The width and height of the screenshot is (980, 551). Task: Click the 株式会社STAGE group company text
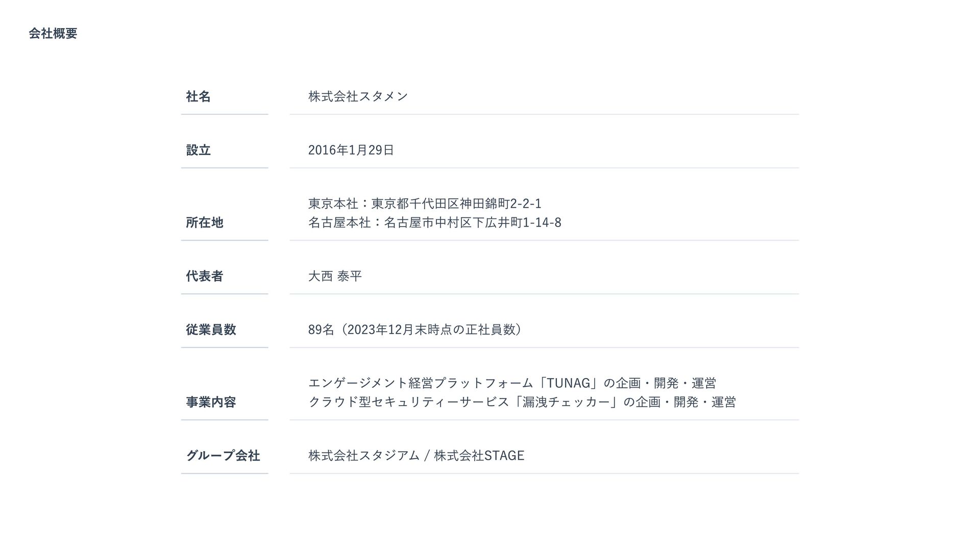[x=479, y=456]
